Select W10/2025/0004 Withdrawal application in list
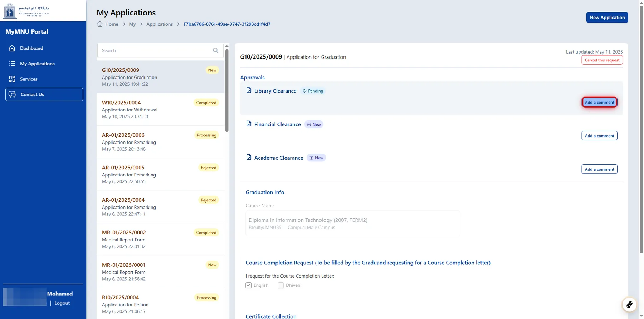 [x=160, y=109]
